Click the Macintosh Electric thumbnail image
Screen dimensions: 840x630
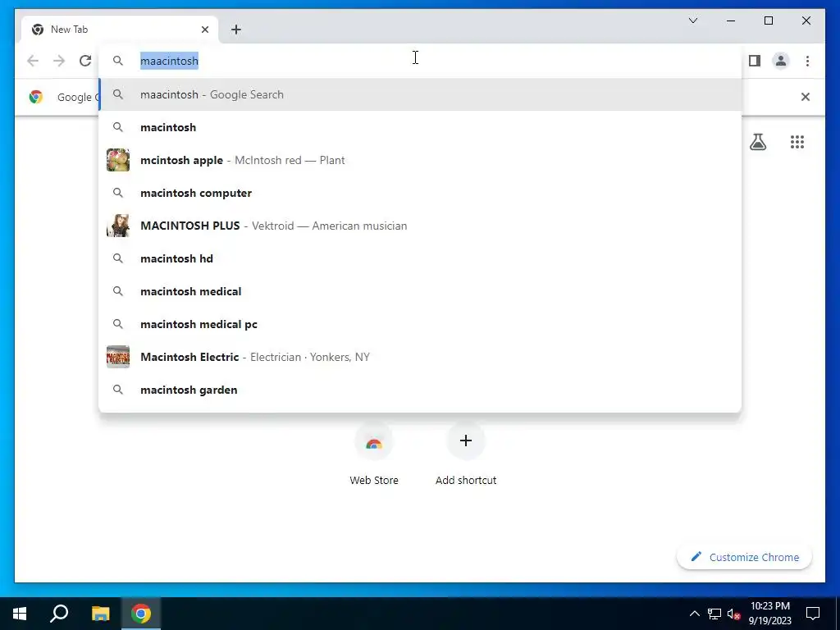118,357
